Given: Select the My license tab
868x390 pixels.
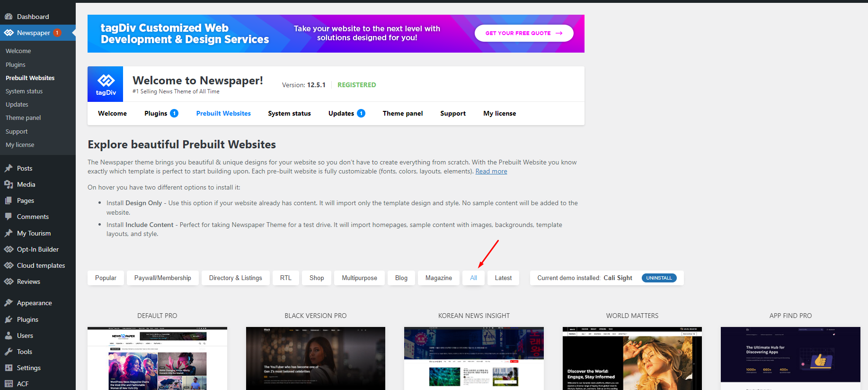Looking at the screenshot, I should (500, 113).
